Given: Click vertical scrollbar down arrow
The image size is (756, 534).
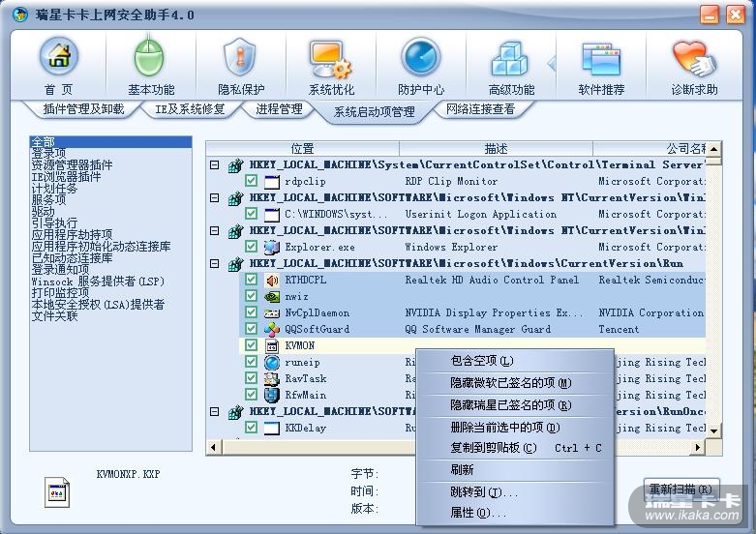Looking at the screenshot, I should [714, 430].
